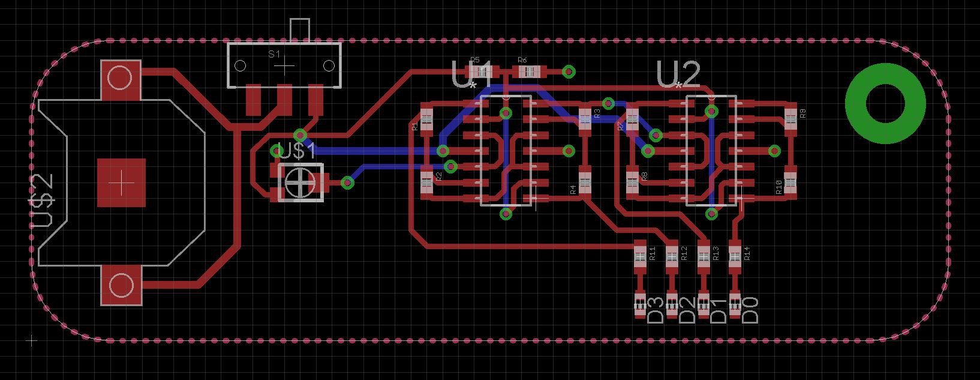Click the green mounting hole ring

click(x=885, y=103)
